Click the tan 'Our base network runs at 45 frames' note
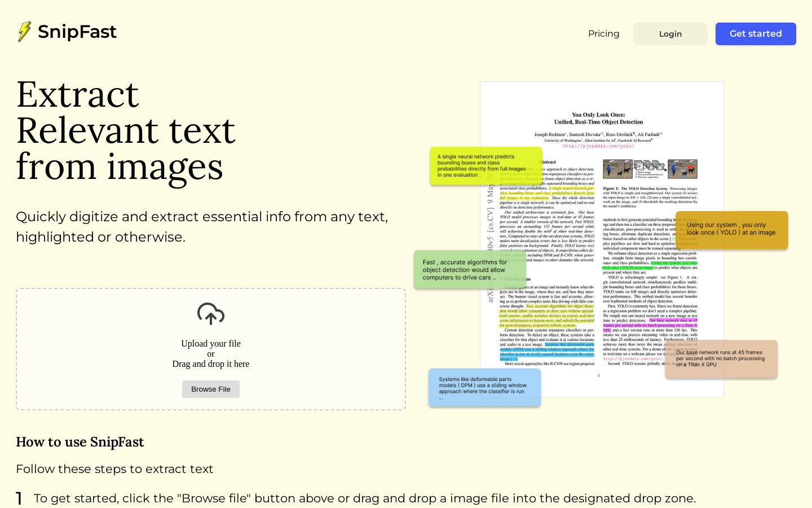This screenshot has width=812, height=508. click(x=721, y=359)
